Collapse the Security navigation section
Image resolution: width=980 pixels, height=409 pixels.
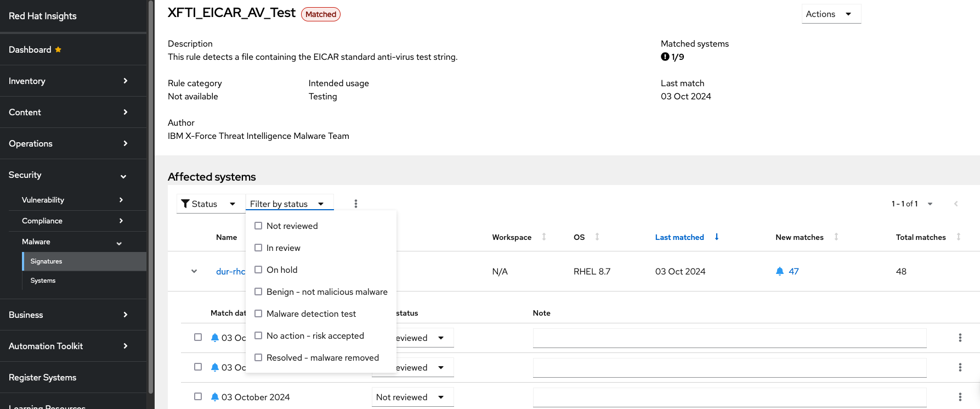pos(73,175)
